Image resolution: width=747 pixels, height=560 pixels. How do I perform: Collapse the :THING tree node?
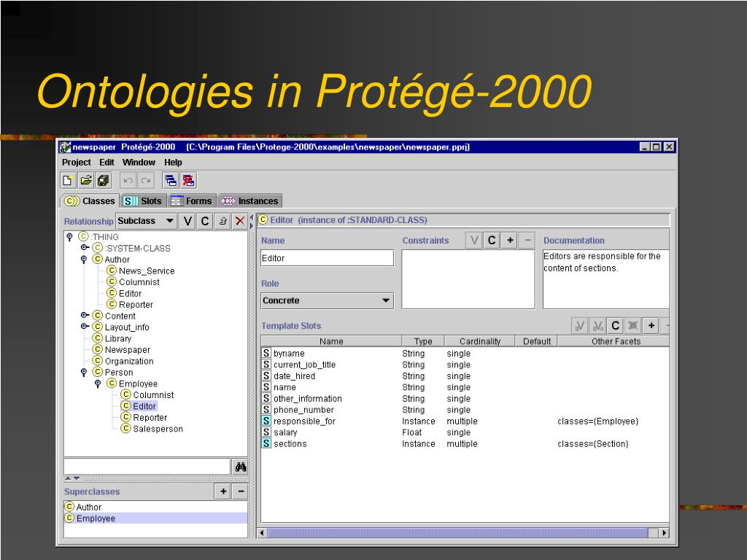click(69, 237)
